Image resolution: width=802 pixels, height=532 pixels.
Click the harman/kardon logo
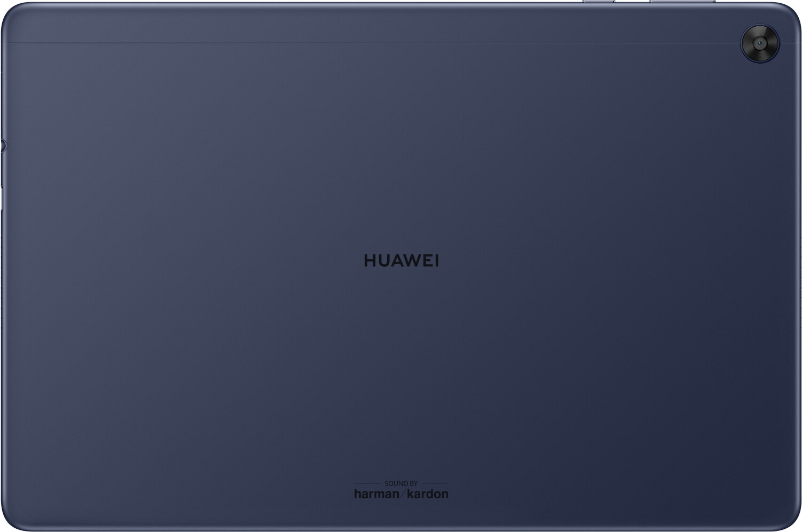tap(401, 494)
